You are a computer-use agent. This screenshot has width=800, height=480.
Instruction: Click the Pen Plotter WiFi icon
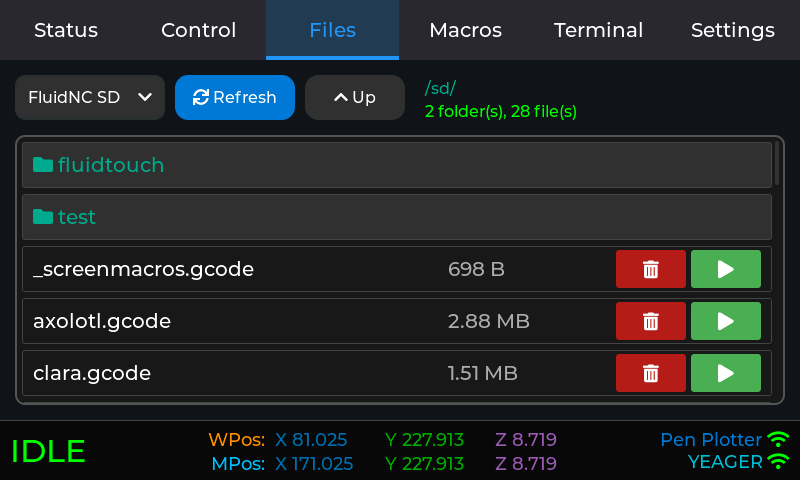[778, 439]
